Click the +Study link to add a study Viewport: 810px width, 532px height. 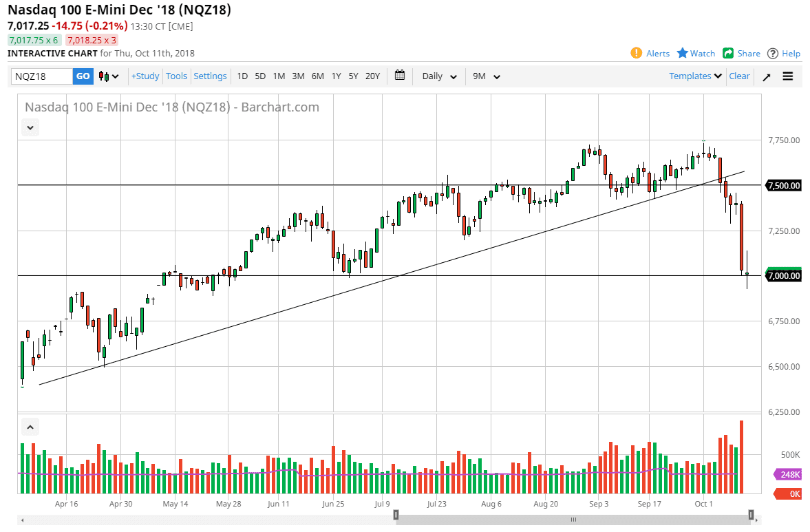pos(145,76)
